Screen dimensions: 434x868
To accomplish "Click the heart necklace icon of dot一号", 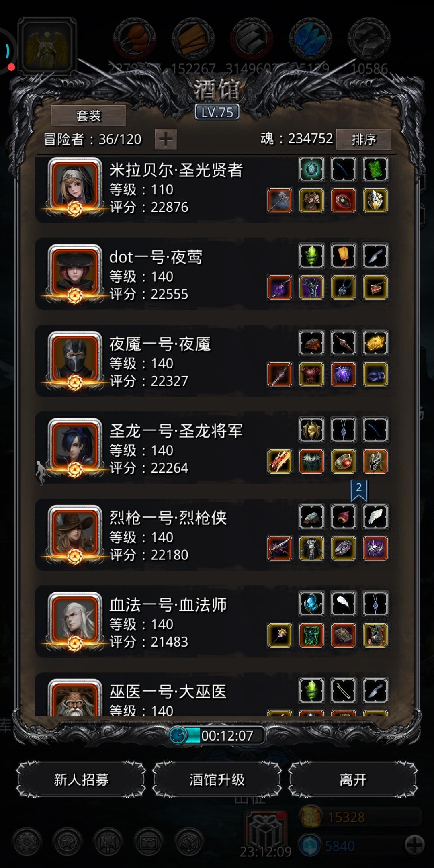I will [375, 288].
